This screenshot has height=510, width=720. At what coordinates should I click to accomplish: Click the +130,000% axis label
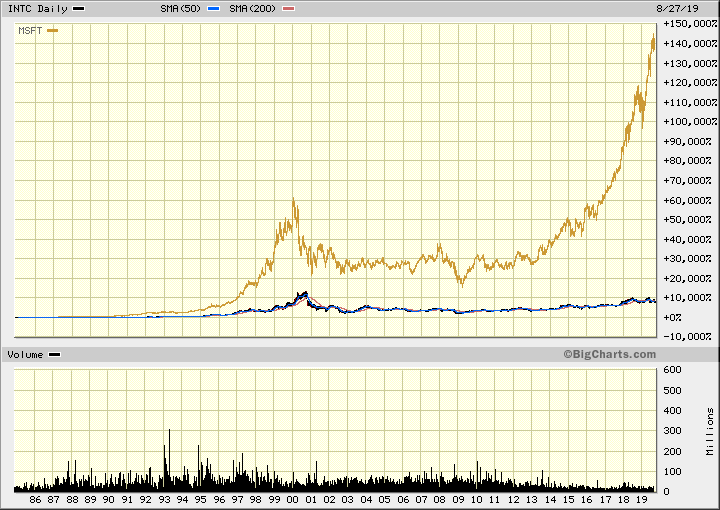click(690, 63)
